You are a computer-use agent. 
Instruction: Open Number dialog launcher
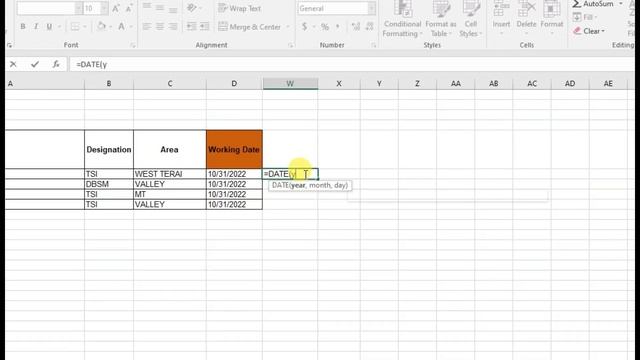click(373, 45)
